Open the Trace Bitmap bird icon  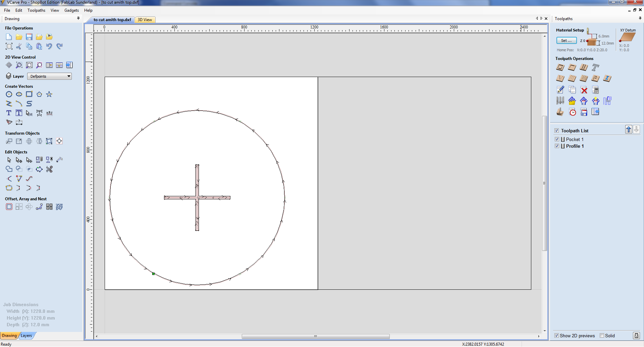click(9, 122)
